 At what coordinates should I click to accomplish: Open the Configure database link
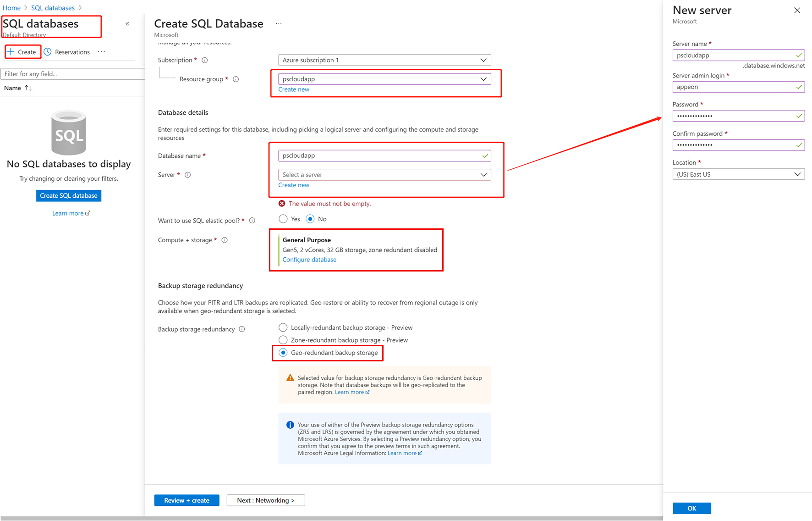pos(309,260)
